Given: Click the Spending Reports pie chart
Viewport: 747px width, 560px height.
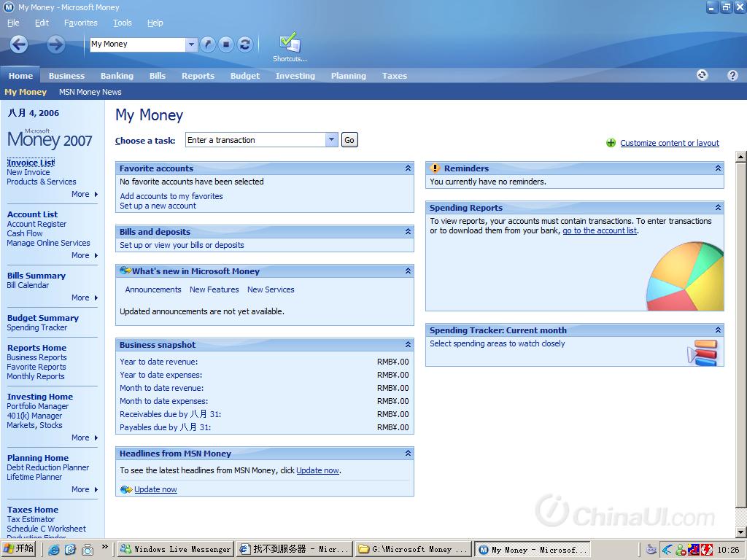Looking at the screenshot, I should [685, 276].
